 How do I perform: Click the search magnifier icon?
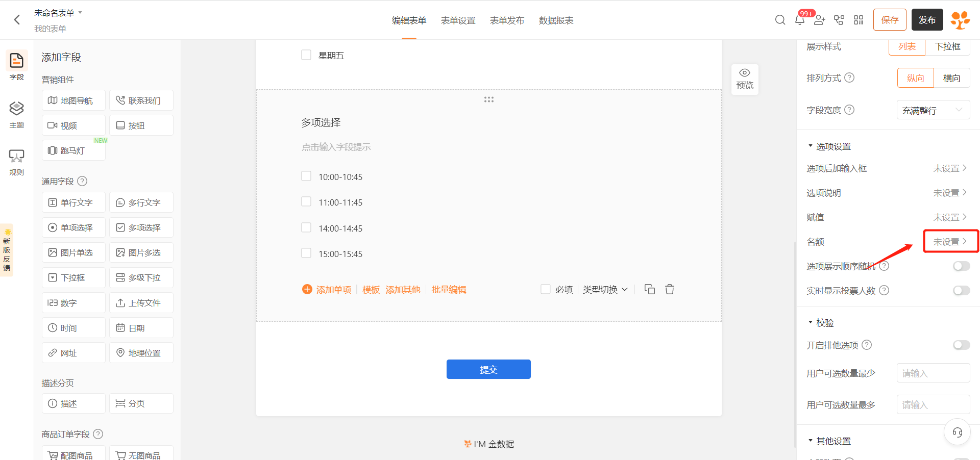780,20
